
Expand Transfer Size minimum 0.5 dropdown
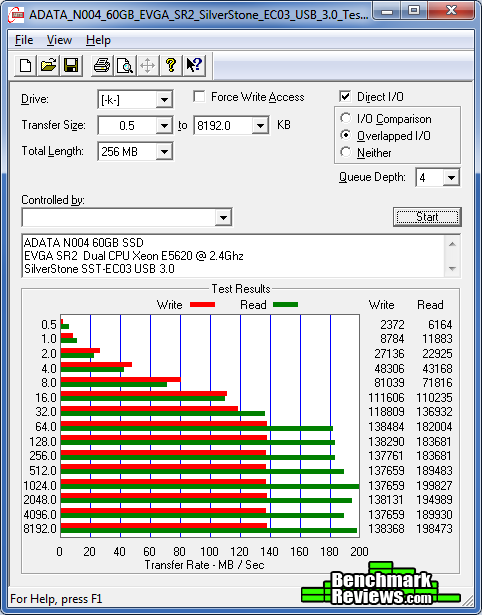(164, 126)
